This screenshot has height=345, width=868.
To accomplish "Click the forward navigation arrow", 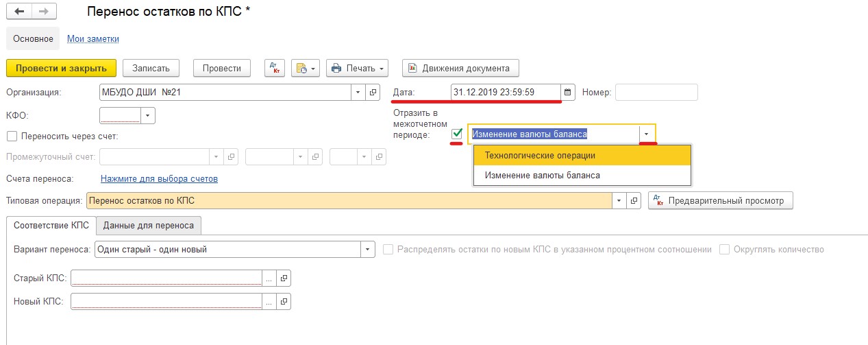I will click(43, 12).
